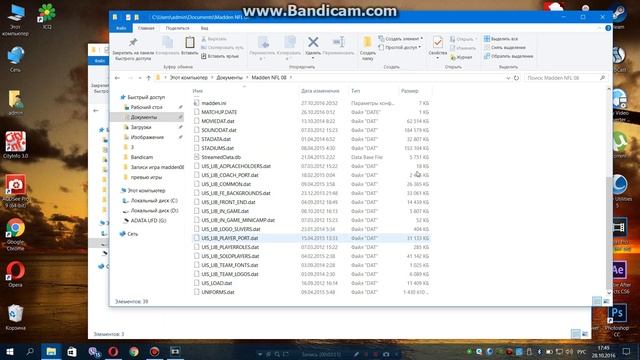The height and width of the screenshot is (360, 640).
Task: Open the Журнал (History) command
Action: tap(461, 58)
